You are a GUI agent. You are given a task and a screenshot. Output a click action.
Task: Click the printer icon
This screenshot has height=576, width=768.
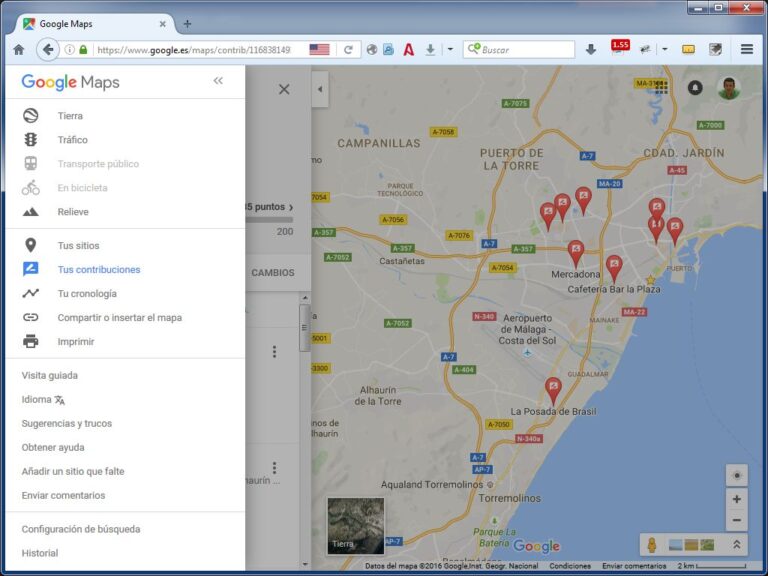pos(30,341)
